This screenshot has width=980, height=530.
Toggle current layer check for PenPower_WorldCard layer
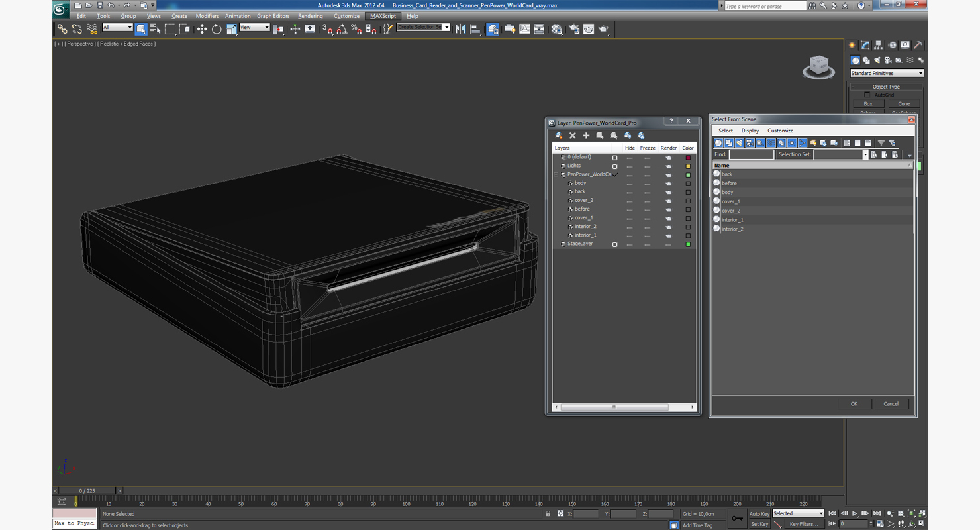point(615,175)
